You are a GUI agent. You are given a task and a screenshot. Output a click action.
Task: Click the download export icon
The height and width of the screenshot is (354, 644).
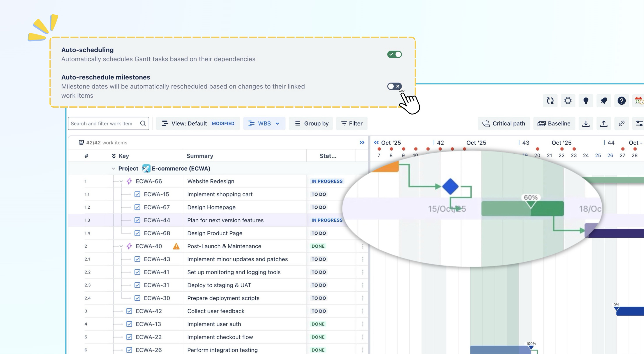coord(586,123)
